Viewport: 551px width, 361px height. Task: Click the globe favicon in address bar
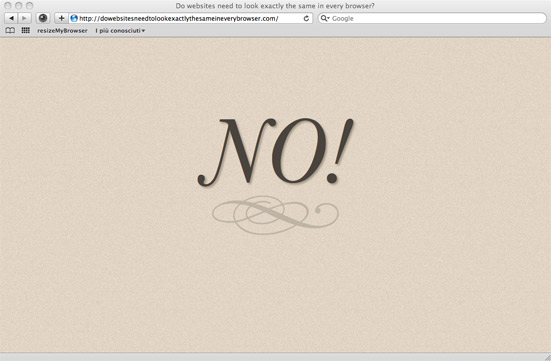point(74,18)
